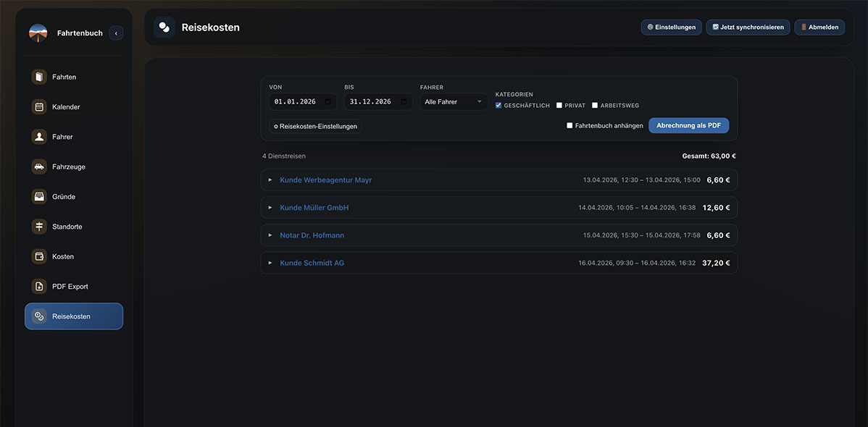The image size is (868, 427).
Task: Select the Reisekosten sidebar item
Action: pos(74,316)
